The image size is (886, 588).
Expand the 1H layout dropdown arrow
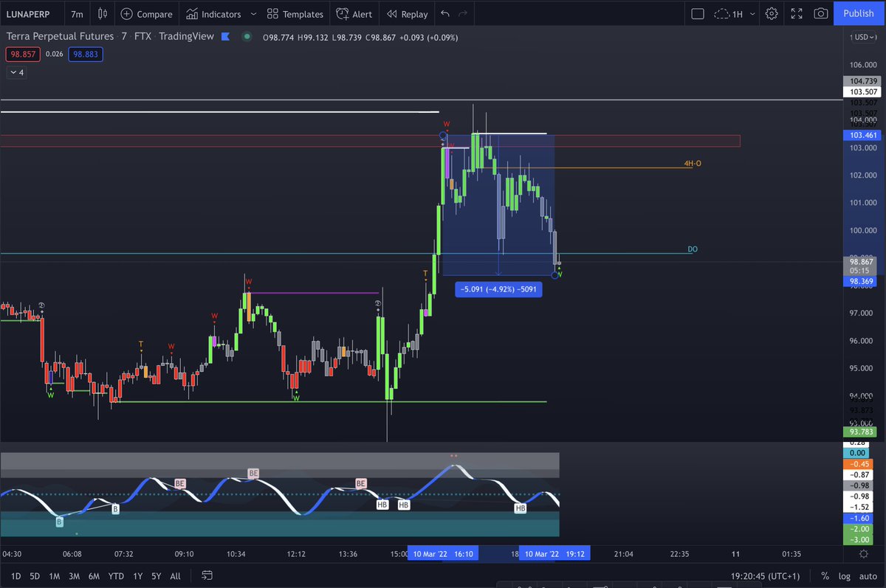tap(752, 13)
